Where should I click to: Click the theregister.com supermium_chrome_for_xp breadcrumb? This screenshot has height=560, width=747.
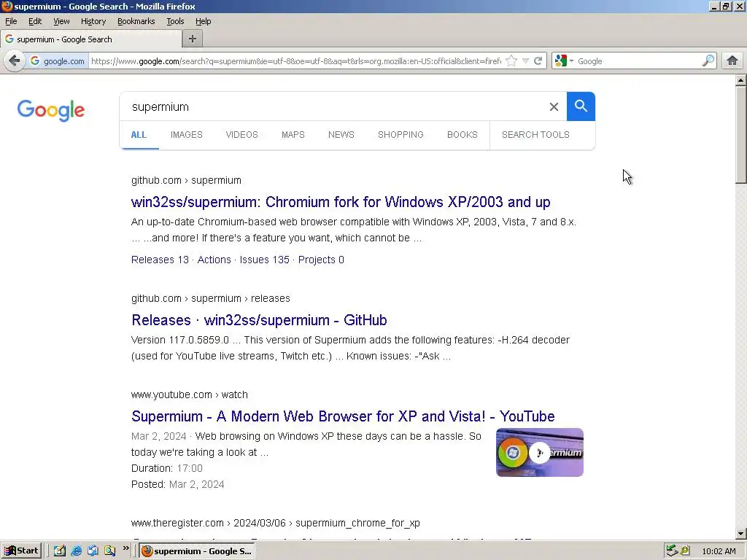(275, 523)
